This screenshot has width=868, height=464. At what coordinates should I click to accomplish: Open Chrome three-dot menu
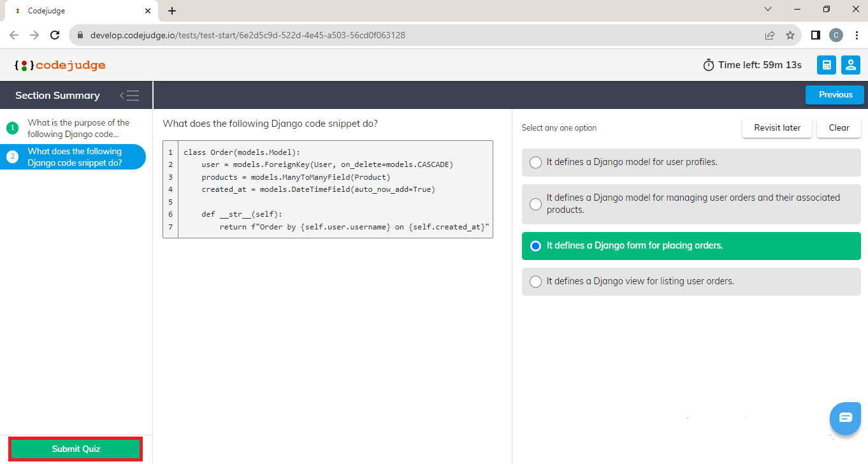point(857,35)
